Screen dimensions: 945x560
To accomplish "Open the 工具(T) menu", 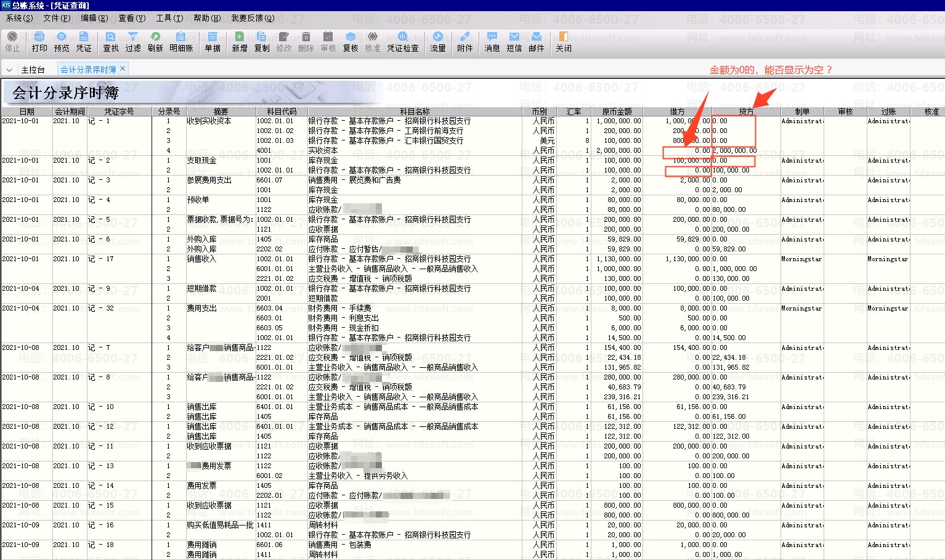I will 169,18.
